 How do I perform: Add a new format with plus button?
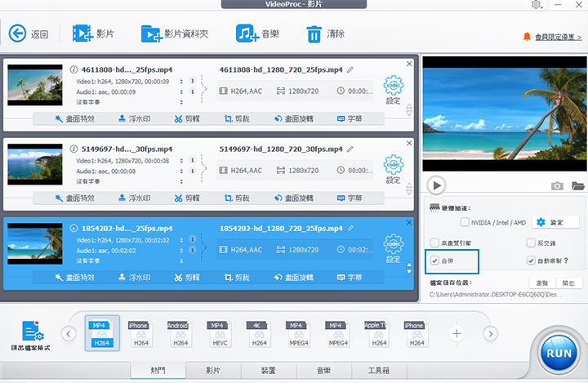pos(457,333)
